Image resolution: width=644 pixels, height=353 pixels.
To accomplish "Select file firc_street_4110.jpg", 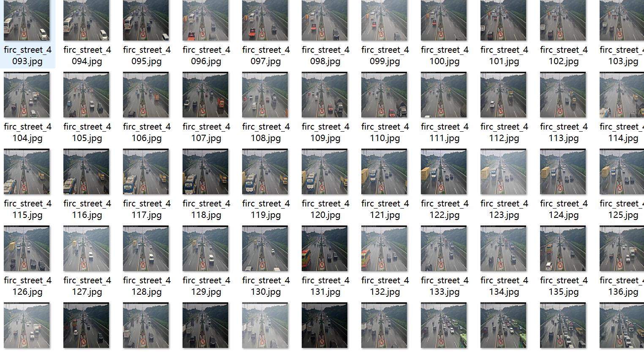I will 384,95.
